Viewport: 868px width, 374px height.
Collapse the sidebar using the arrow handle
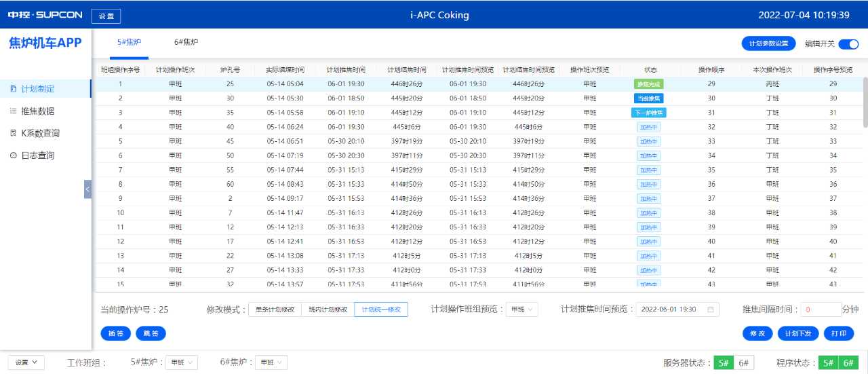87,189
